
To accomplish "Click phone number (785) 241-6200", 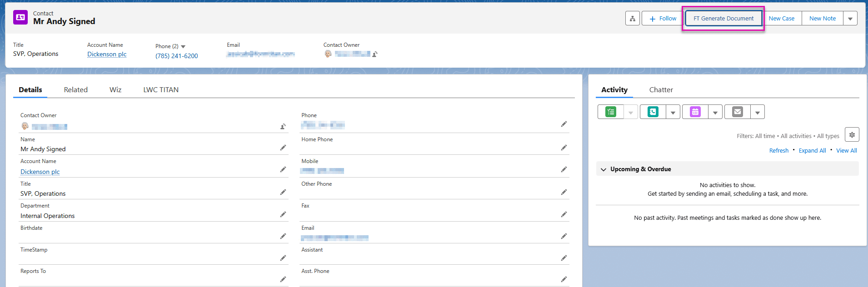I will (177, 56).
